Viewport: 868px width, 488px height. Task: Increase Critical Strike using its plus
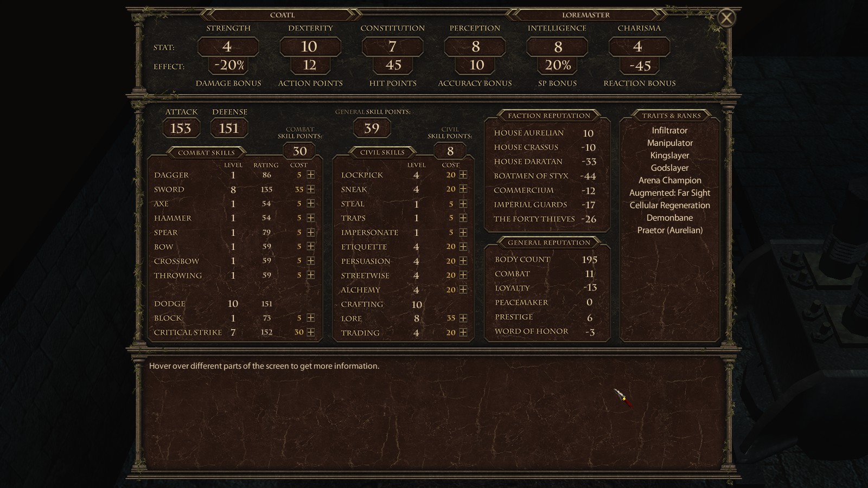(311, 332)
